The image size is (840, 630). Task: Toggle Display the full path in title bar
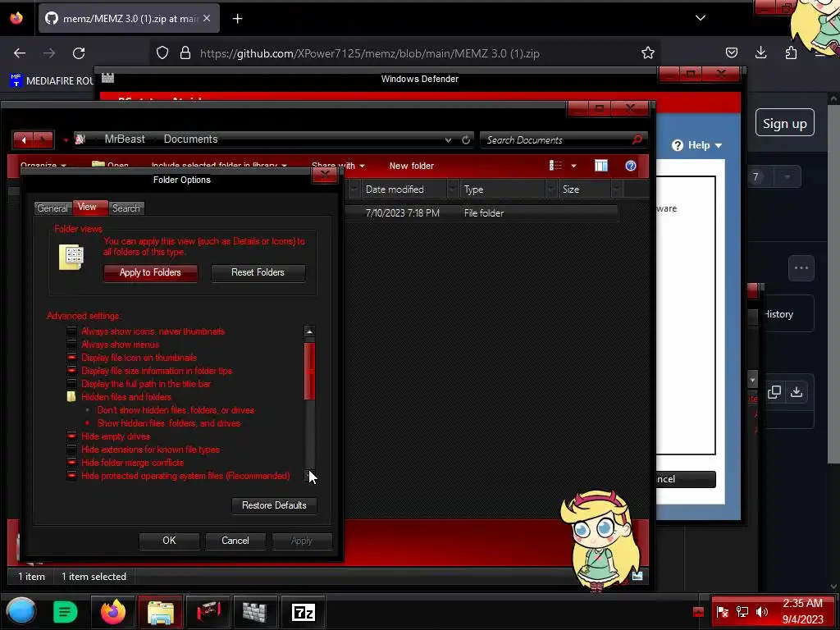click(x=72, y=384)
